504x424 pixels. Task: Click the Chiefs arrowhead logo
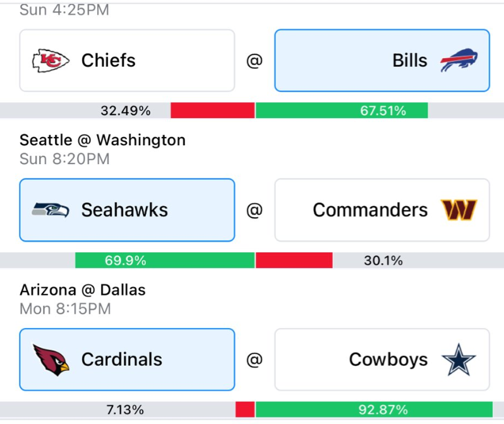coord(51,61)
